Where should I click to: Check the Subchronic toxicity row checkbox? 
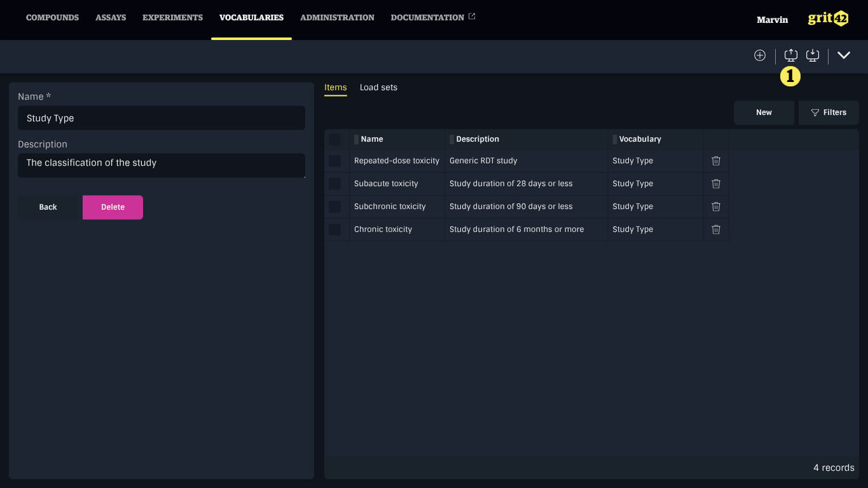pyautogui.click(x=334, y=207)
